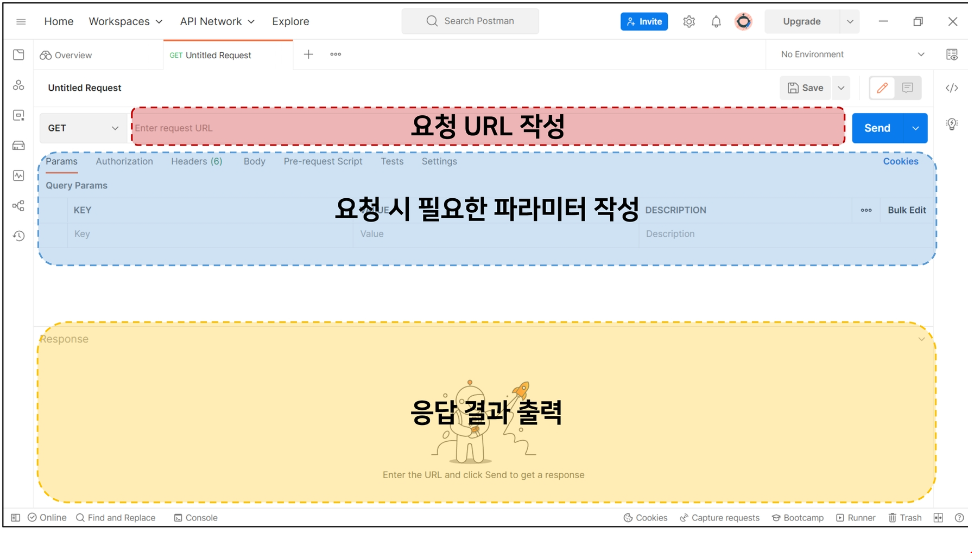This screenshot has height=553, width=972.
Task: Open the Console in status bar
Action: pos(195,518)
